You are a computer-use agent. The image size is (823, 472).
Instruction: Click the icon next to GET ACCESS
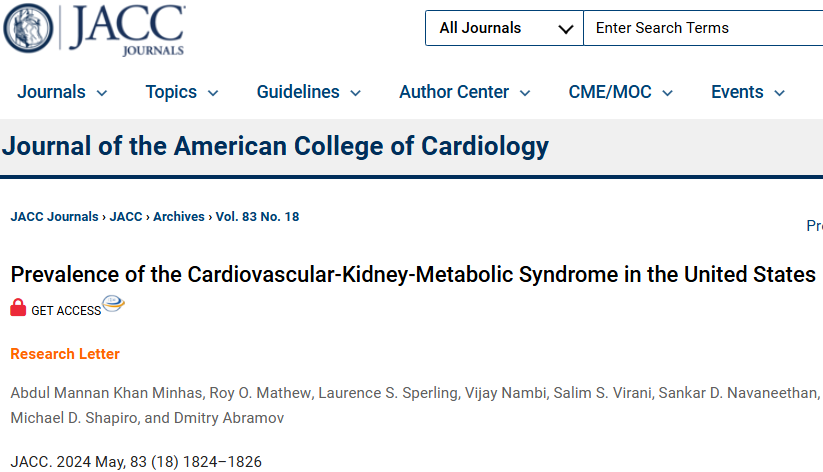[114, 304]
